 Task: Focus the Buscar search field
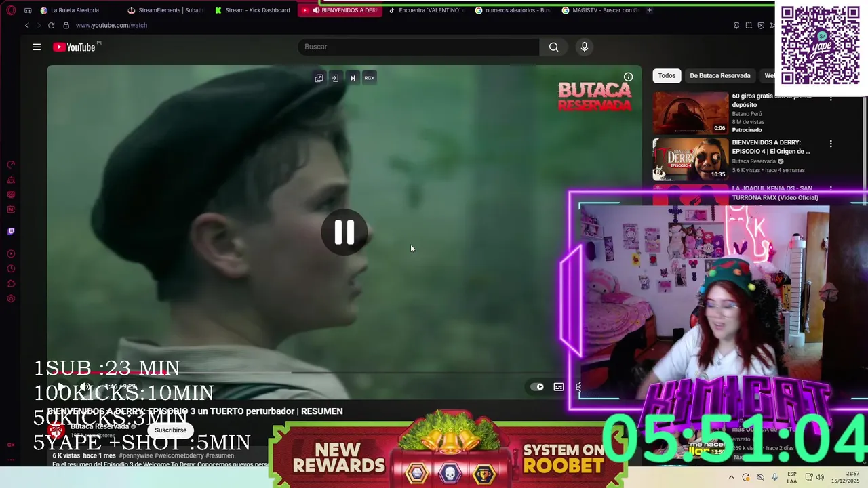pyautogui.click(x=418, y=47)
